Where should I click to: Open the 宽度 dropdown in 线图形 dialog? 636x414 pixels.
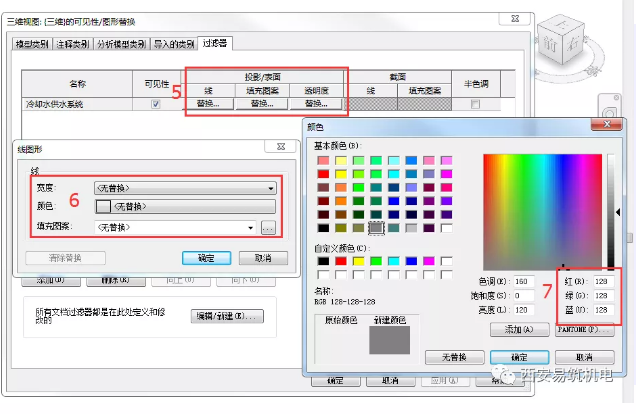(185, 188)
